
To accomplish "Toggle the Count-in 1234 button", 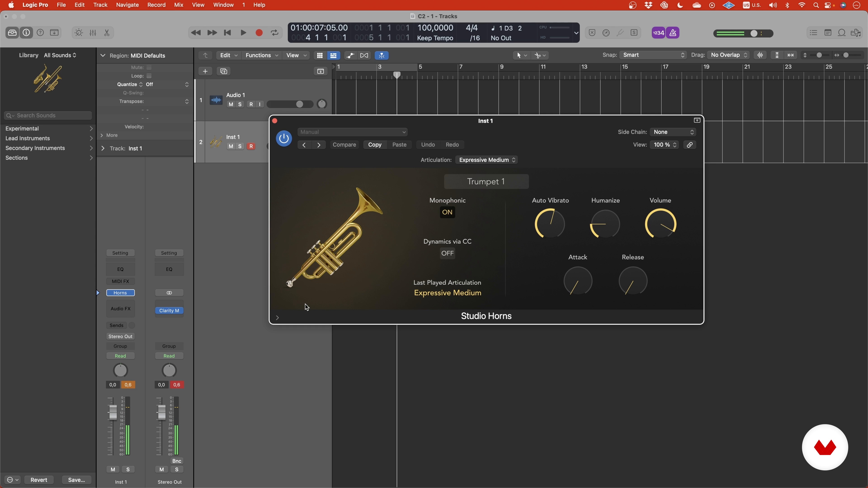I will [x=658, y=33].
